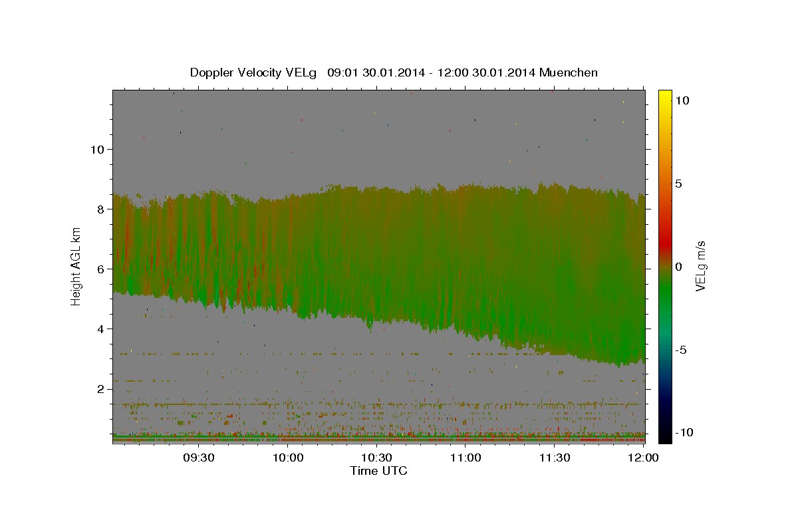The width and height of the screenshot is (798, 532).
Task: Select the '11:30' time axis label
Action: [x=555, y=458]
